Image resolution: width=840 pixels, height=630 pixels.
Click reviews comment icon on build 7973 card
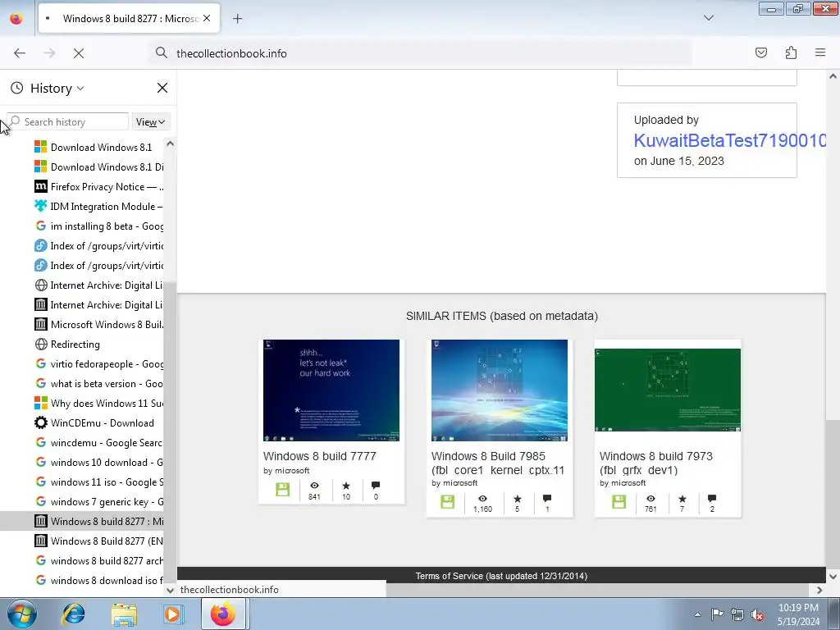click(x=712, y=499)
